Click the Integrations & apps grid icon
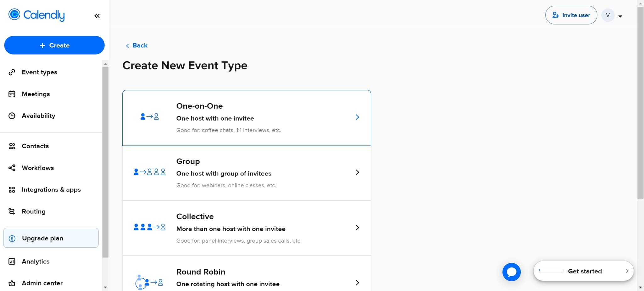This screenshot has width=644, height=291. click(12, 190)
